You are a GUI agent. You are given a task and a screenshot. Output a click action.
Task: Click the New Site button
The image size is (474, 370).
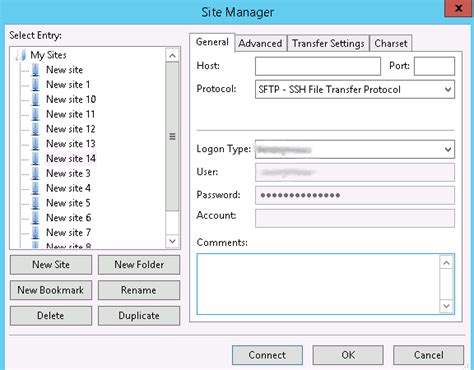click(51, 265)
